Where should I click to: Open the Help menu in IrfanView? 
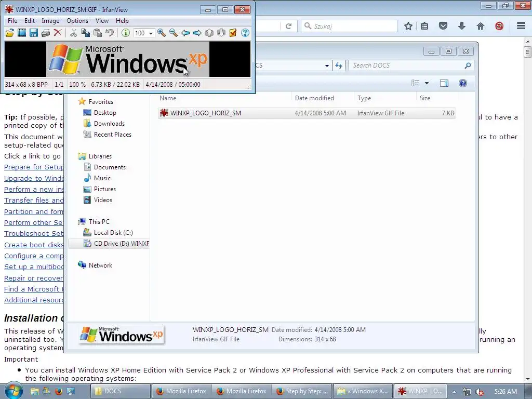point(122,21)
